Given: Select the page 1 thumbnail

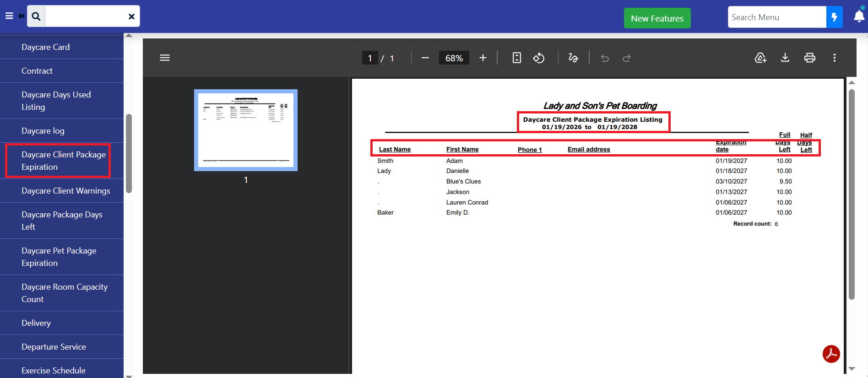Looking at the screenshot, I should click(246, 130).
